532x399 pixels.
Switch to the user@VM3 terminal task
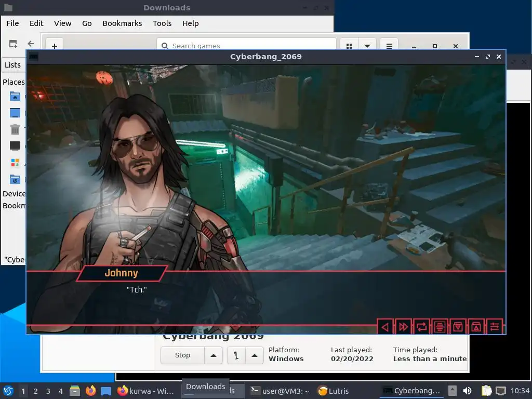280,391
